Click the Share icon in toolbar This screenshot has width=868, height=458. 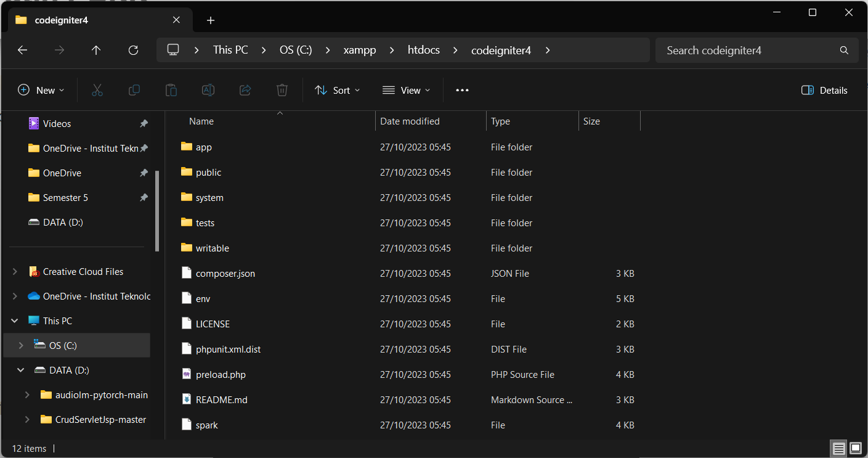click(245, 90)
